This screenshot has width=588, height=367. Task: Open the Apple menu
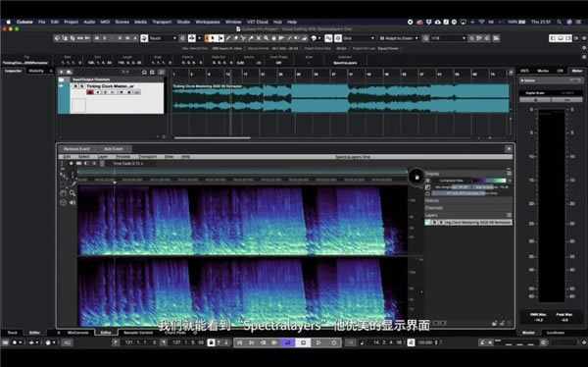8,22
